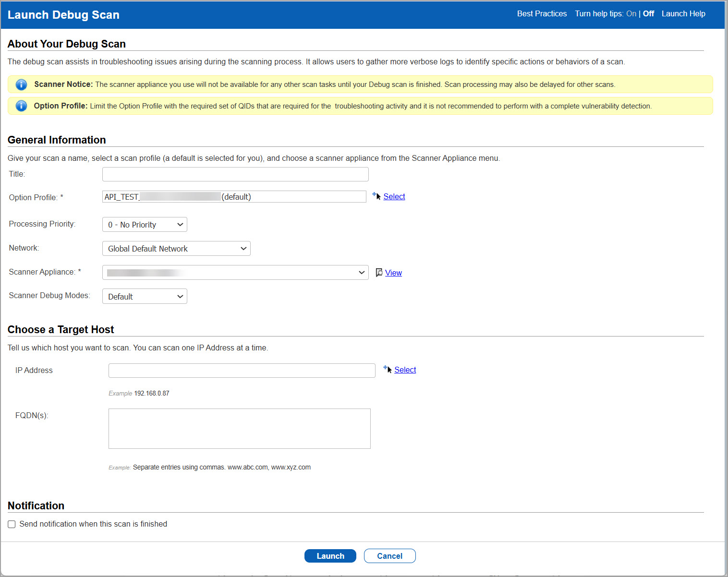The width and height of the screenshot is (728, 577).
Task: Expand the Scanner Debug Modes dropdown
Action: (145, 297)
